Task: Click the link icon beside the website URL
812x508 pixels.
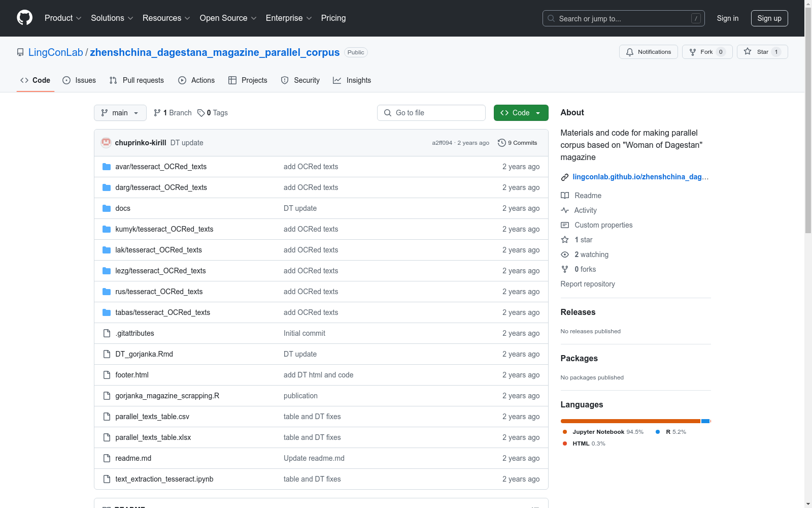Action: click(x=565, y=177)
